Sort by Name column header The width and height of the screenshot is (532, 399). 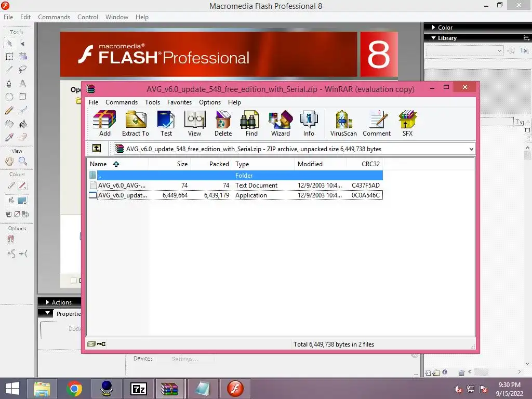117,164
